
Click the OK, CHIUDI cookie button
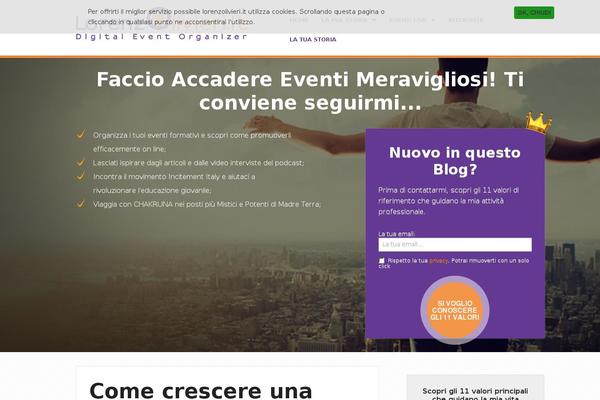[534, 13]
